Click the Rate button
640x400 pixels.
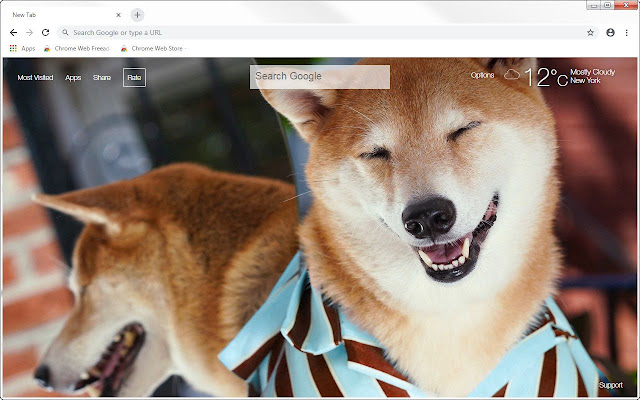coord(134,78)
